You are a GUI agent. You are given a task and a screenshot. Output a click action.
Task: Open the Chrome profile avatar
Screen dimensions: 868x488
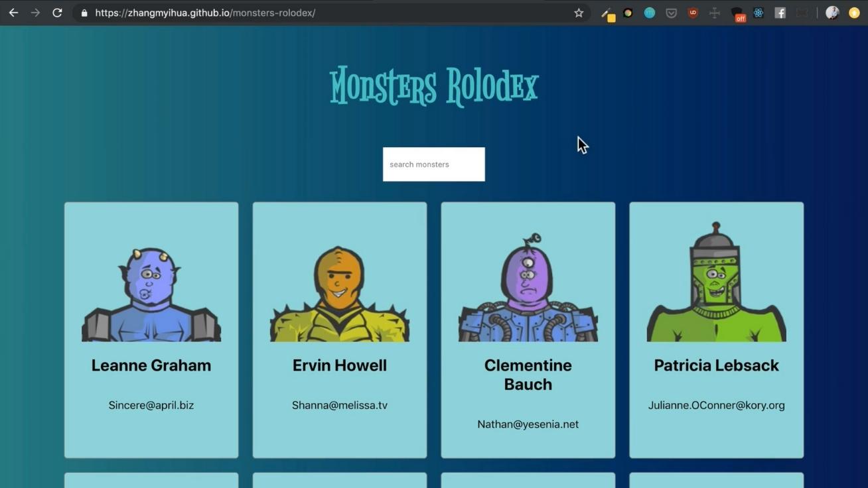(x=832, y=13)
